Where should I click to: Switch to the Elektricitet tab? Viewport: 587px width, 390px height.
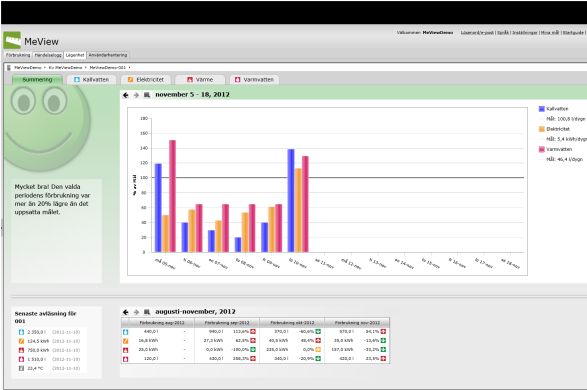pos(146,80)
